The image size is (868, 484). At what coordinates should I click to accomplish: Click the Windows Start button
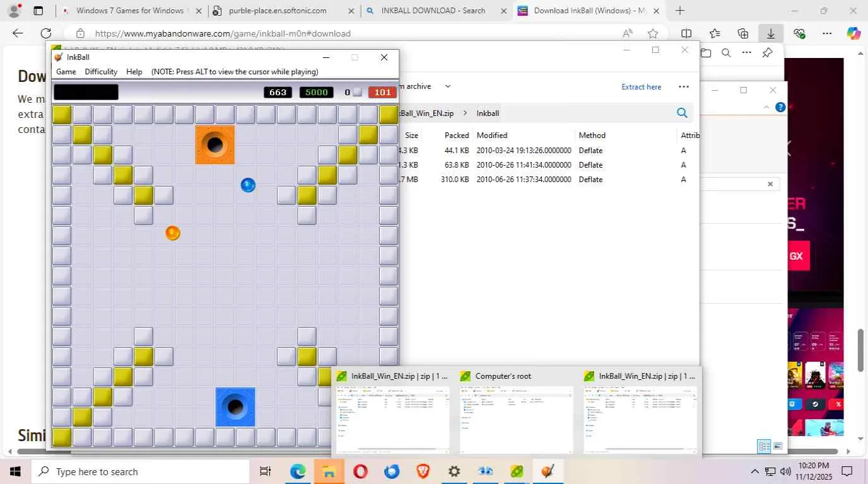pos(15,471)
